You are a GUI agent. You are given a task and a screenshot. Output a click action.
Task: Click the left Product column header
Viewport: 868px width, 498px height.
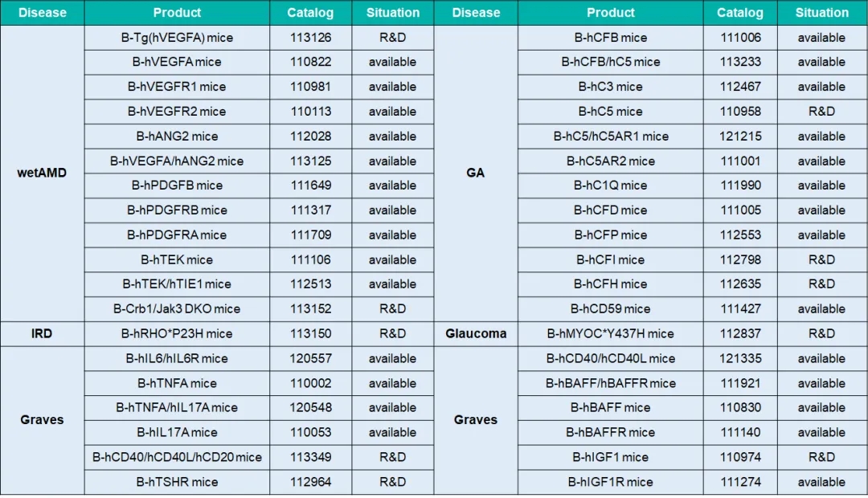tap(177, 13)
